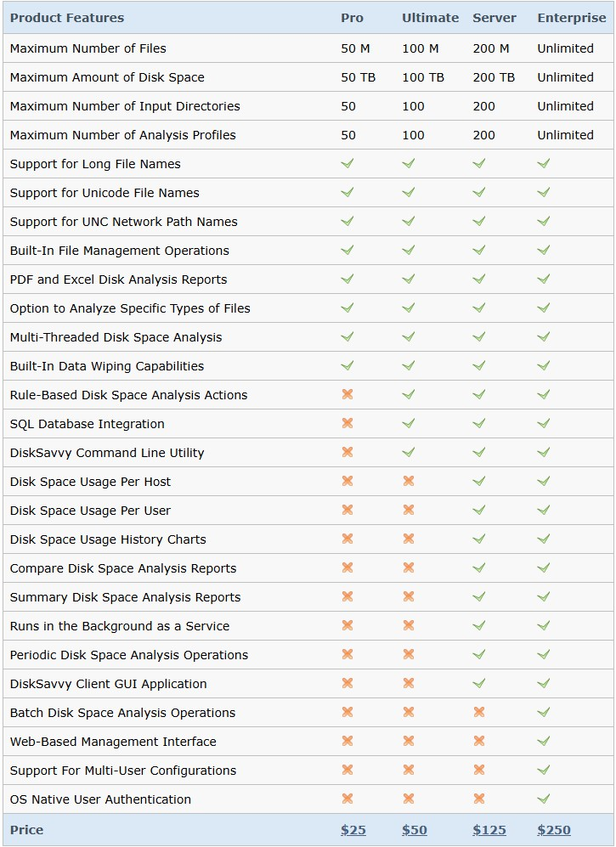The height and width of the screenshot is (847, 616).
Task: Follow the Enterprise $250 price link
Action: (x=554, y=830)
